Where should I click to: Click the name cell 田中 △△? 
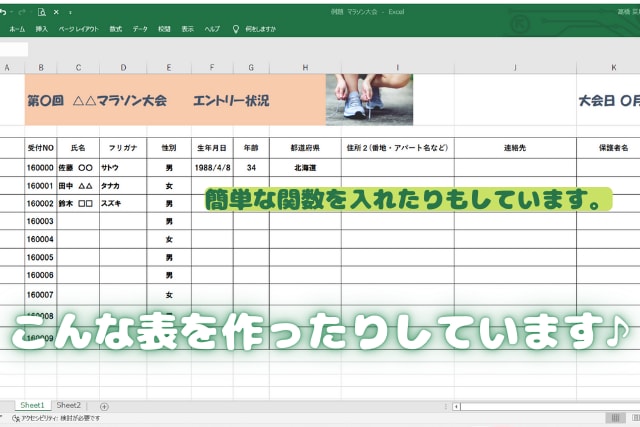pos(78,186)
